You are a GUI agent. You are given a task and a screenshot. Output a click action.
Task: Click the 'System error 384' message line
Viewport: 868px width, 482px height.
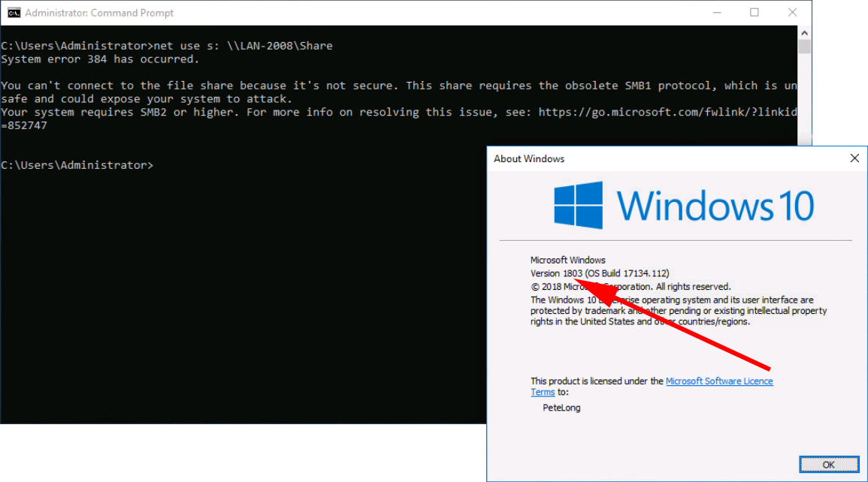pos(100,59)
